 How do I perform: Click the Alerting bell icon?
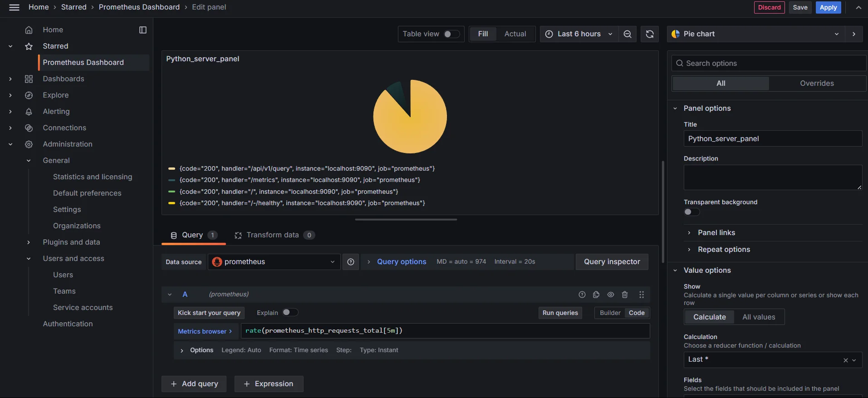29,112
